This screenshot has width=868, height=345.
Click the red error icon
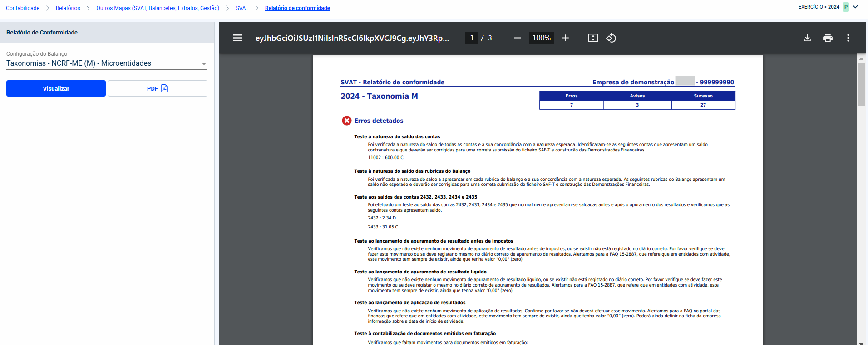[347, 121]
